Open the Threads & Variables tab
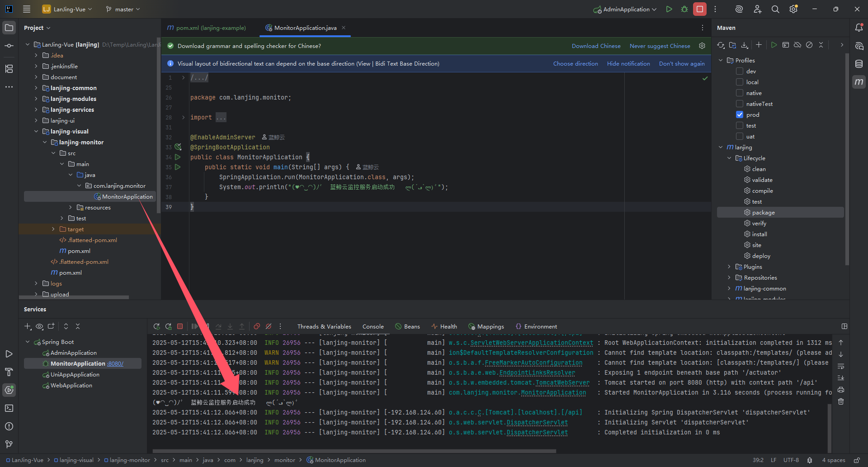 pos(324,326)
